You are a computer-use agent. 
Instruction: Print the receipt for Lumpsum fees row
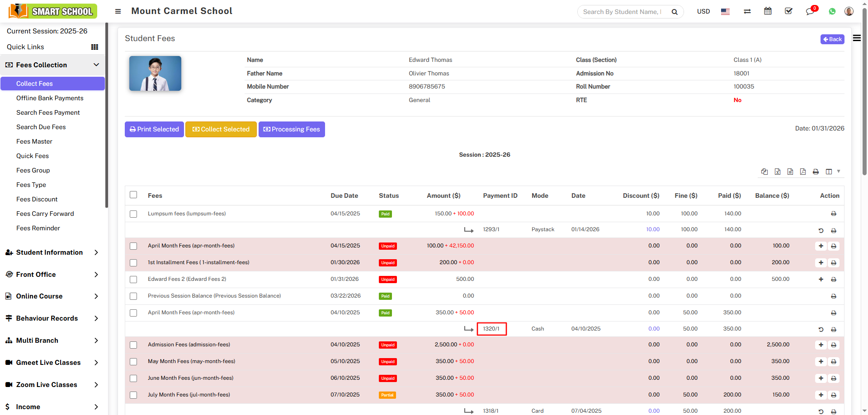[834, 214]
